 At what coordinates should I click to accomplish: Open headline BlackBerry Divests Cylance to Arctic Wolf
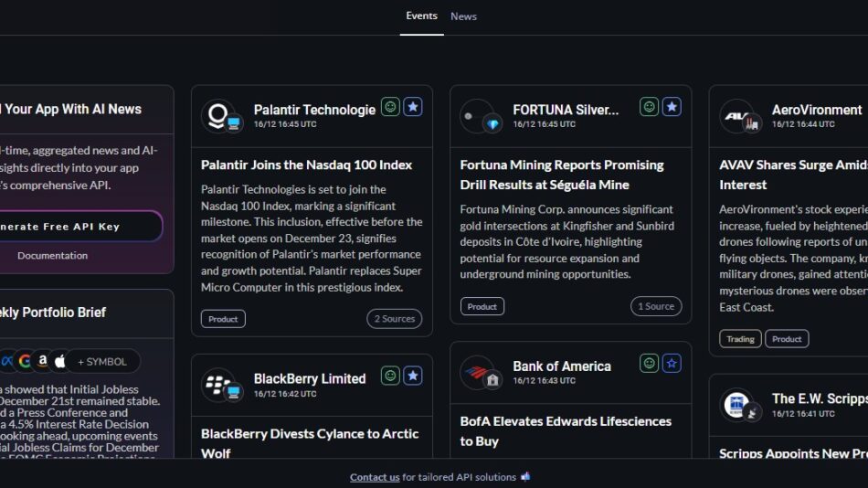[310, 443]
